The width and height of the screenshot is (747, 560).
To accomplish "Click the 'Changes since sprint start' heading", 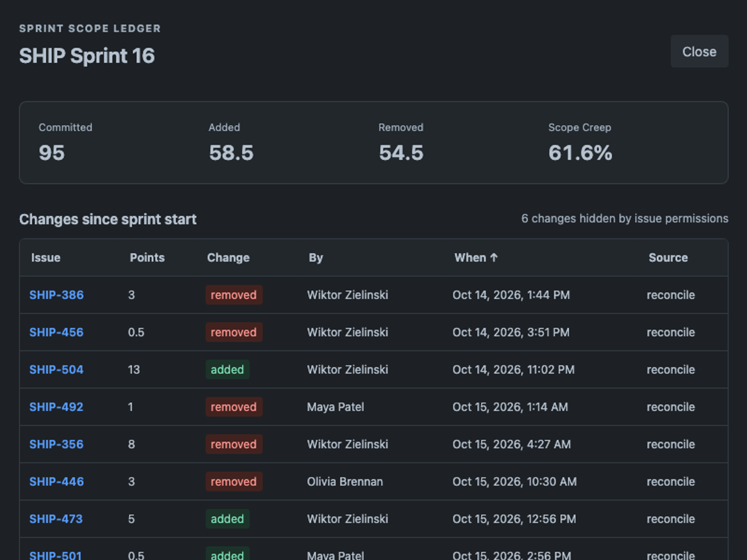I will pyautogui.click(x=108, y=219).
